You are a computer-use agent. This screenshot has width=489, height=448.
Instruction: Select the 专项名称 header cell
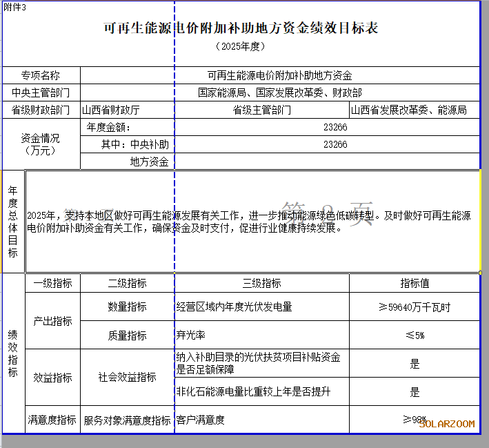(x=41, y=75)
